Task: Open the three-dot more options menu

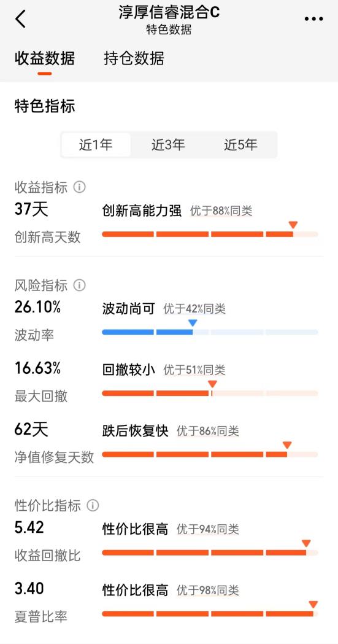Action: pos(314,19)
